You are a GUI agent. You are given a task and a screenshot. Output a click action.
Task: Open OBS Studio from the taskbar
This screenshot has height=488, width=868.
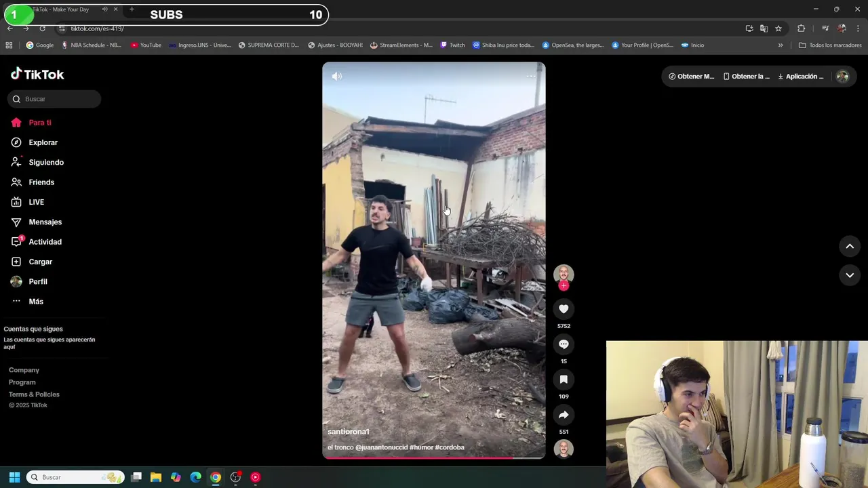(x=235, y=477)
